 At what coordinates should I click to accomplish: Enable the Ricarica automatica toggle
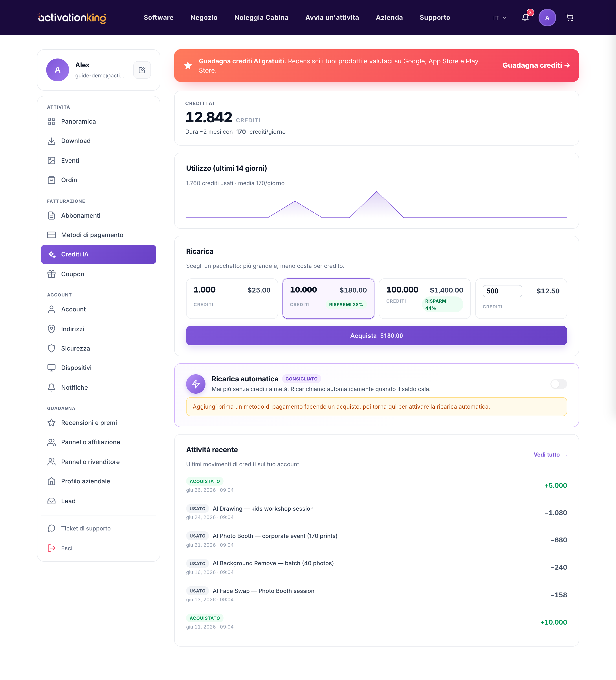click(559, 384)
